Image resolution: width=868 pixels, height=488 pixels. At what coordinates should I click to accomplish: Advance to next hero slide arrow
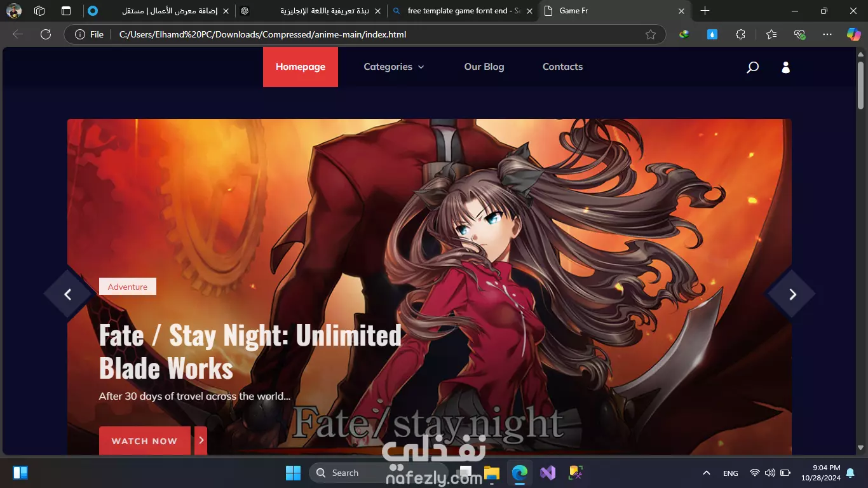pyautogui.click(x=792, y=294)
